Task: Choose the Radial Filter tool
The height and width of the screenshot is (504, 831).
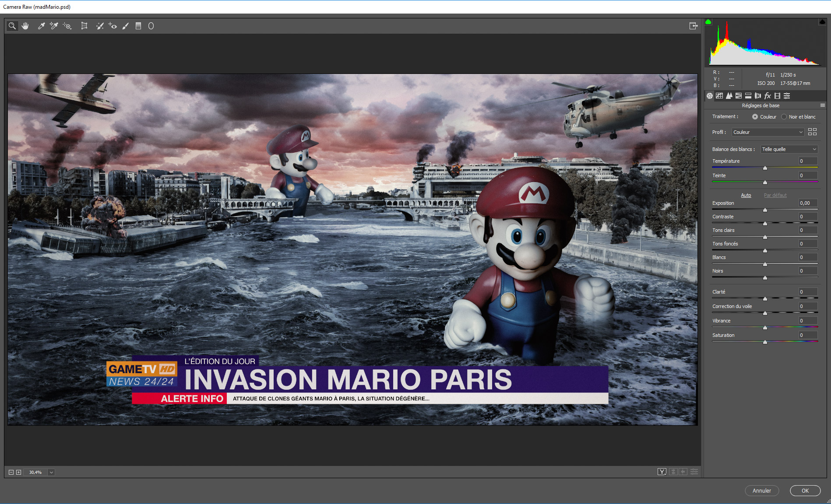Action: [151, 26]
